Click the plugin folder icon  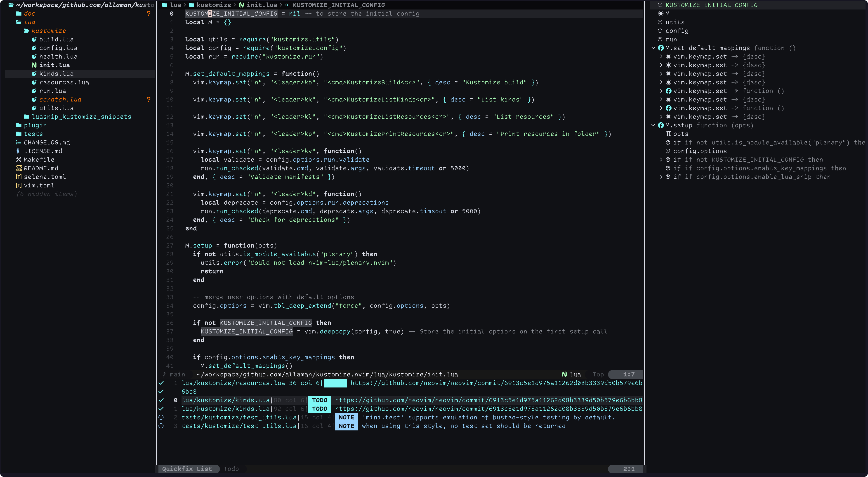(x=19, y=125)
